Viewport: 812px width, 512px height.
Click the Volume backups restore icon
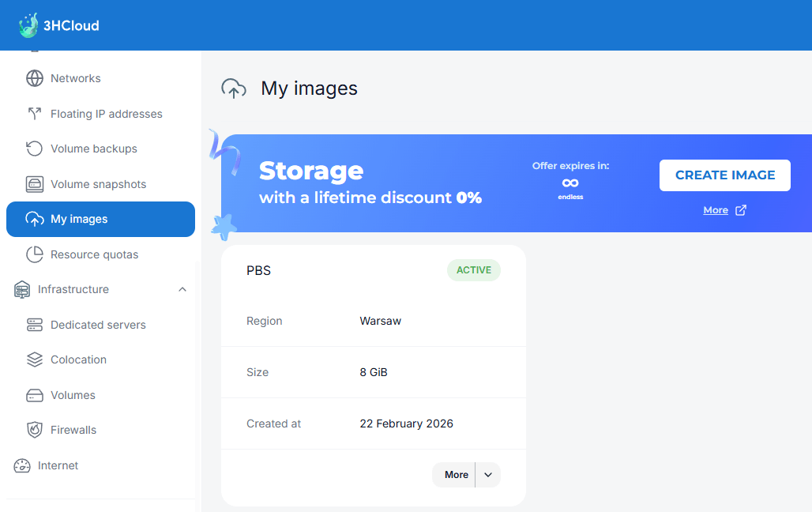click(35, 149)
